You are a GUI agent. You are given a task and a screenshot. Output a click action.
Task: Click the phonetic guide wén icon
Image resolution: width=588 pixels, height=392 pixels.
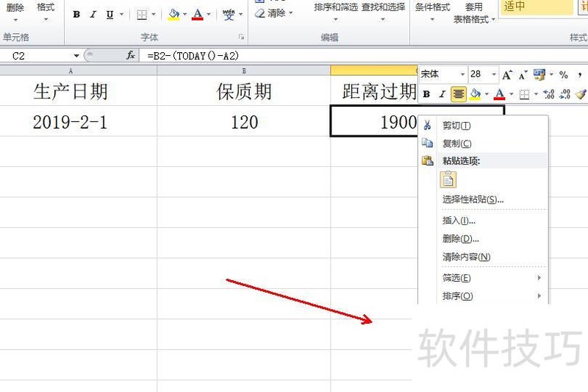[229, 15]
